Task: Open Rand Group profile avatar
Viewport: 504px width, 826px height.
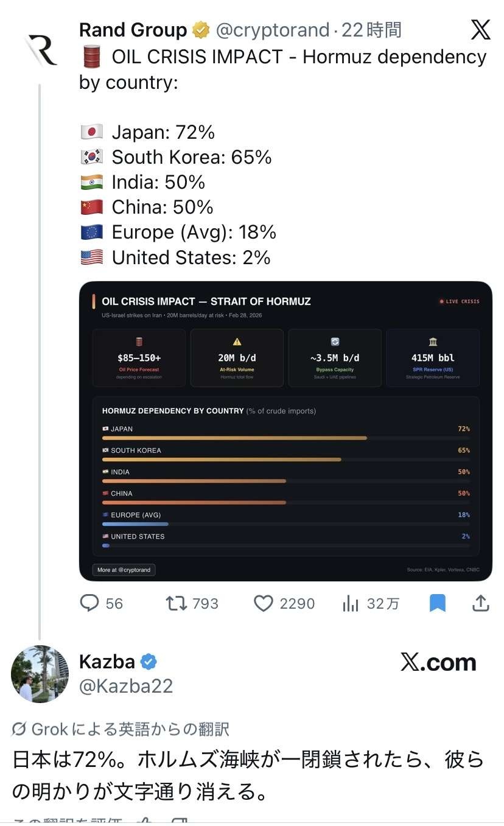Action: [40, 49]
